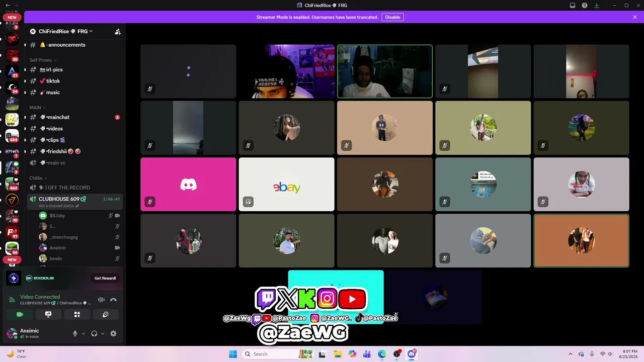Open the videos channel

(x=74, y=129)
